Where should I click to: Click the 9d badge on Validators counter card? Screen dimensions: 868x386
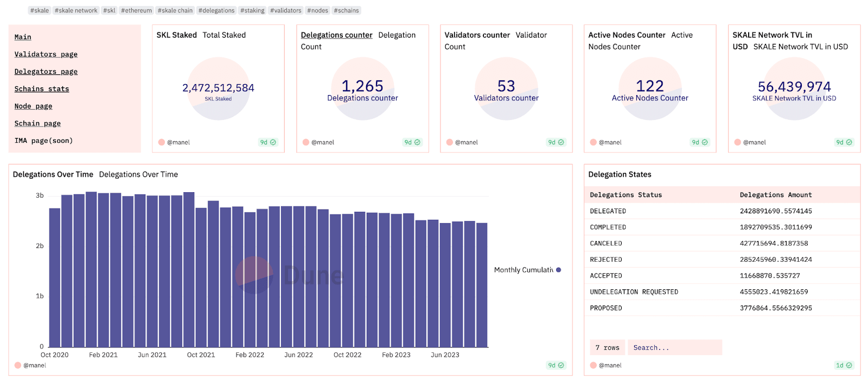tap(556, 142)
